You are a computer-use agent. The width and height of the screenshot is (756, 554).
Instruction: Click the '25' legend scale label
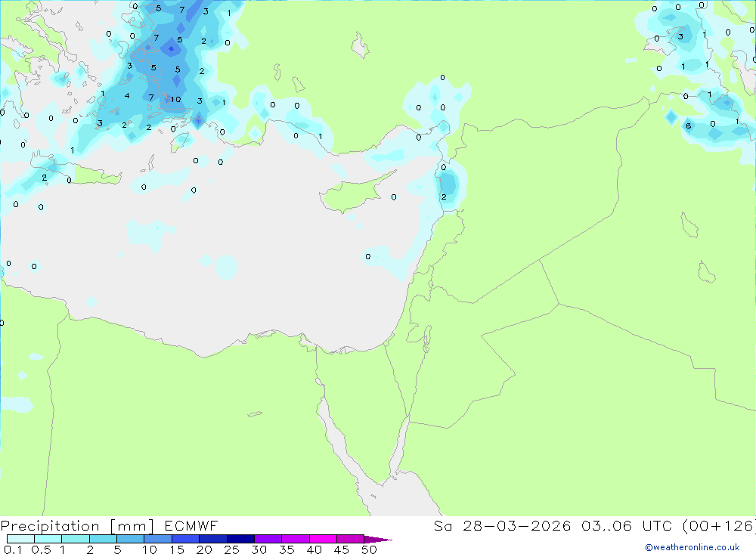tap(232, 549)
